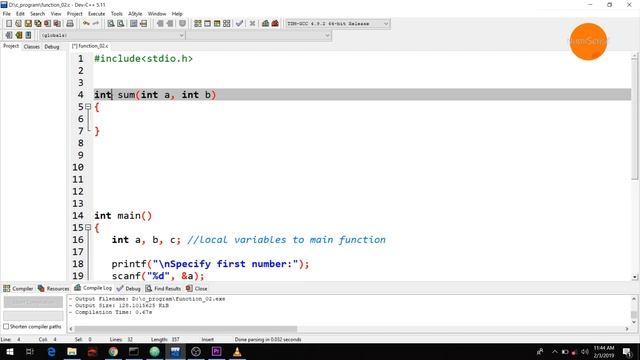The width and height of the screenshot is (640, 360).
Task: Open Windows Start menu
Action: coord(9,352)
